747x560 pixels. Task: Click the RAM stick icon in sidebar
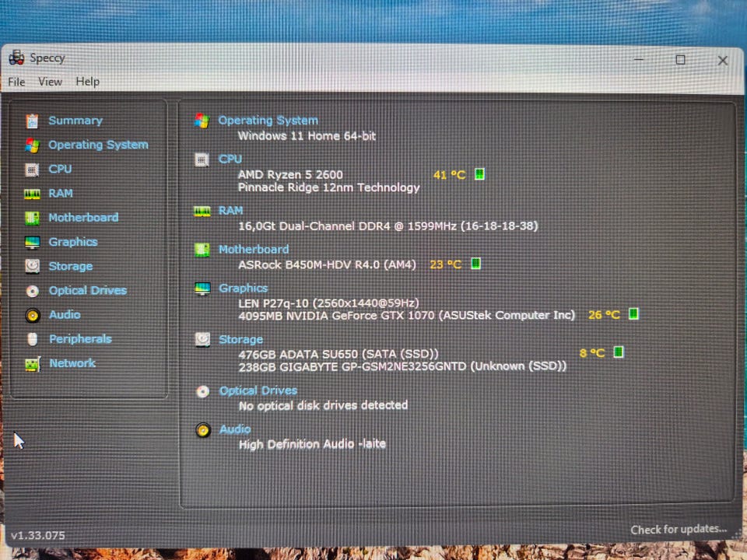point(32,194)
